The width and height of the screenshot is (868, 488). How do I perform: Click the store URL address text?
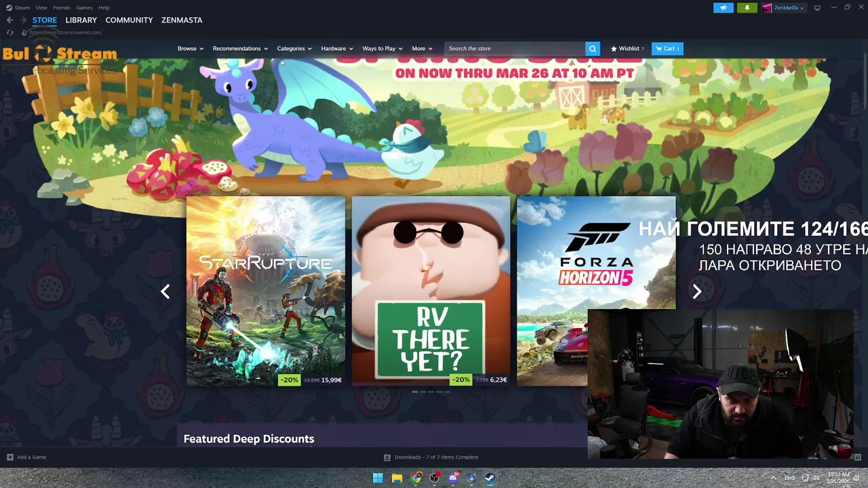[x=66, y=33]
